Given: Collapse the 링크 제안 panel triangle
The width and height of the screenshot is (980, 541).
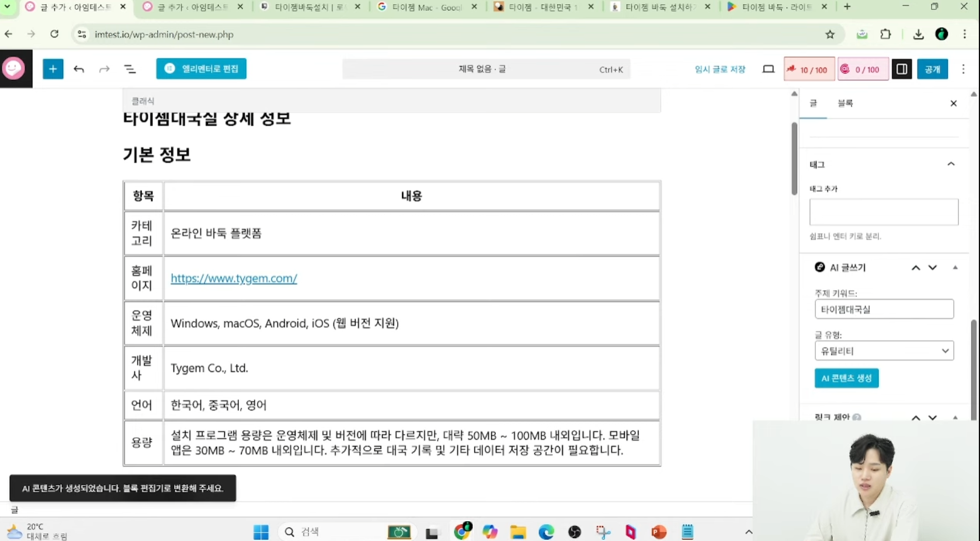Looking at the screenshot, I should 955,417.
